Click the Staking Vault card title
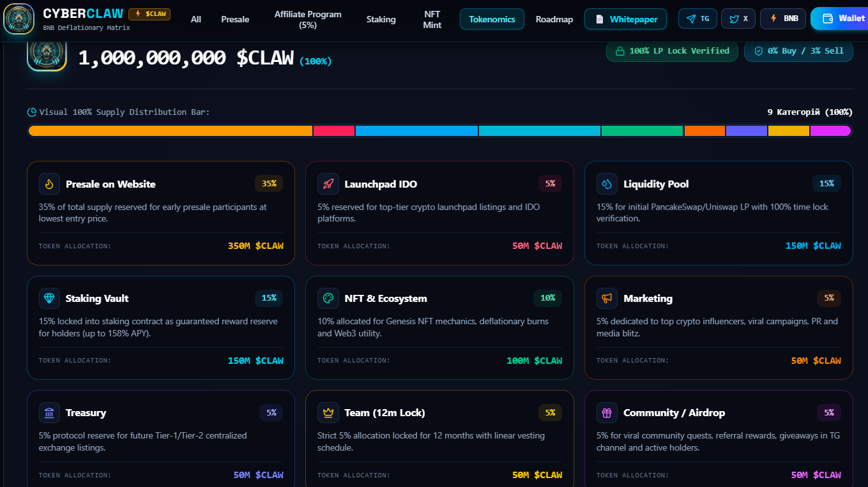The image size is (868, 487). [97, 298]
